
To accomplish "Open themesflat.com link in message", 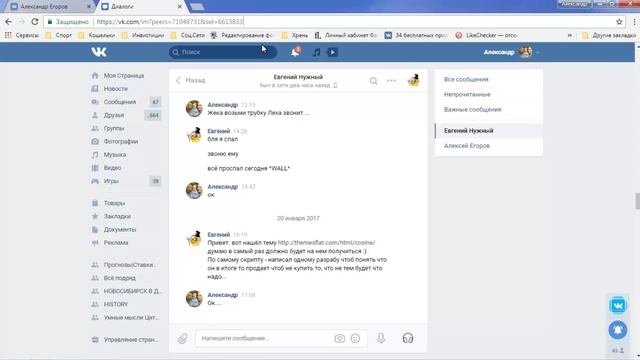I will 326,242.
